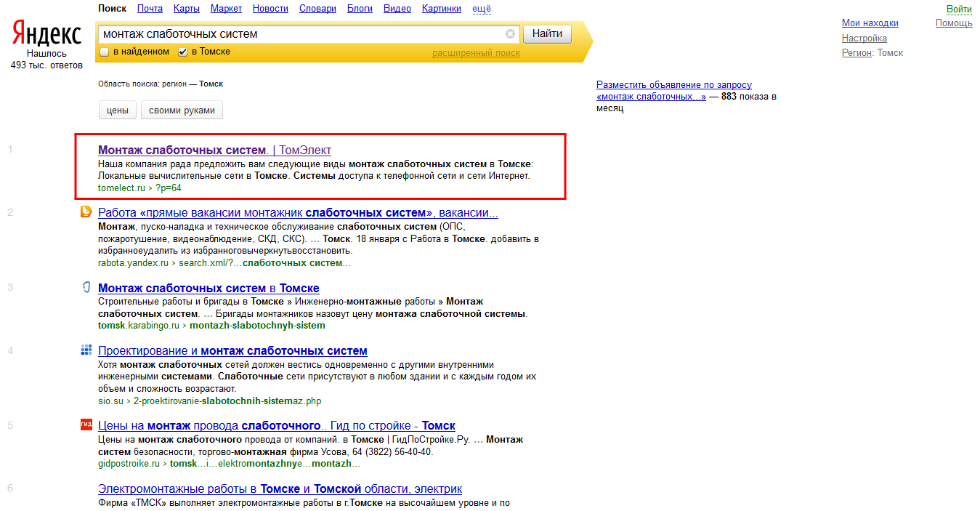Clear the search query with the X icon
This screenshot has height=511, width=980.
coord(510,34)
